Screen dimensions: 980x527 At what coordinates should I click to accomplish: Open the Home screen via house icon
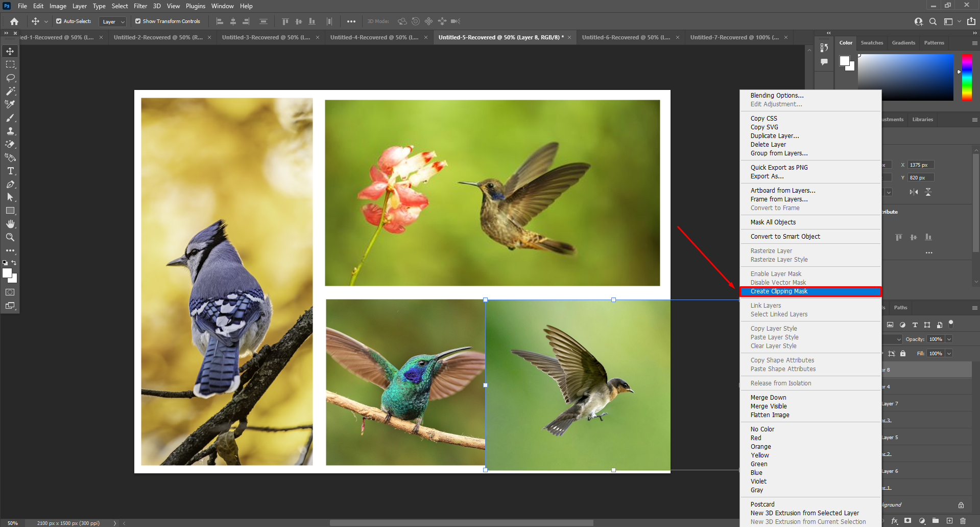click(13, 21)
